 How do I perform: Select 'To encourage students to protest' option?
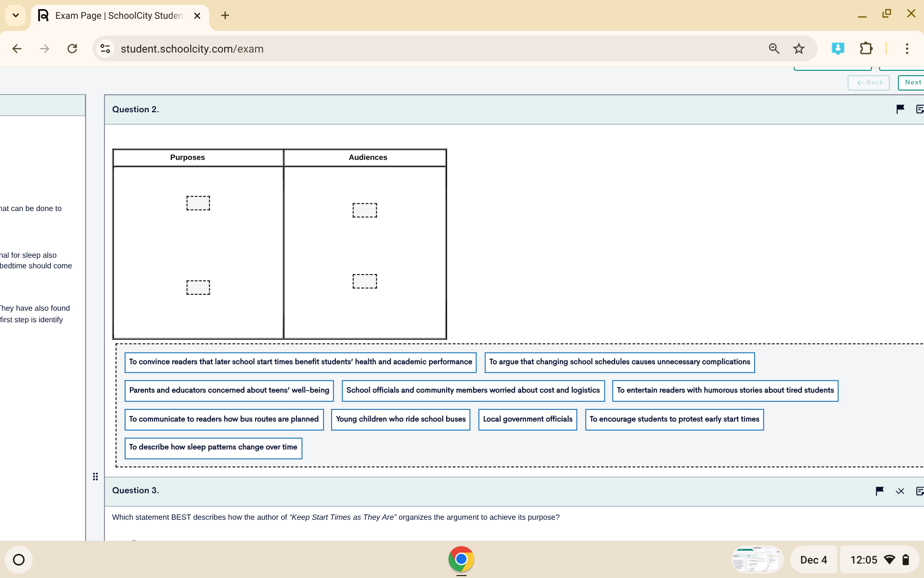[674, 420]
